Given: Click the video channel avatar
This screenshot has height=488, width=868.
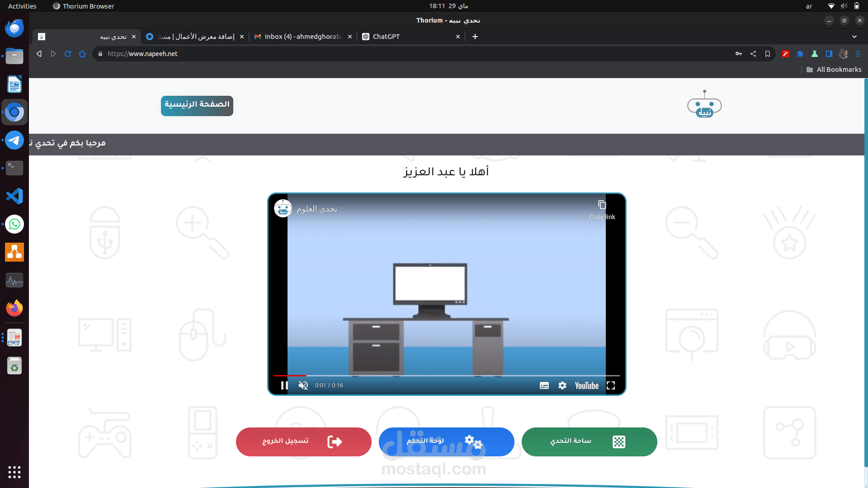Looking at the screenshot, I should click(x=283, y=208).
